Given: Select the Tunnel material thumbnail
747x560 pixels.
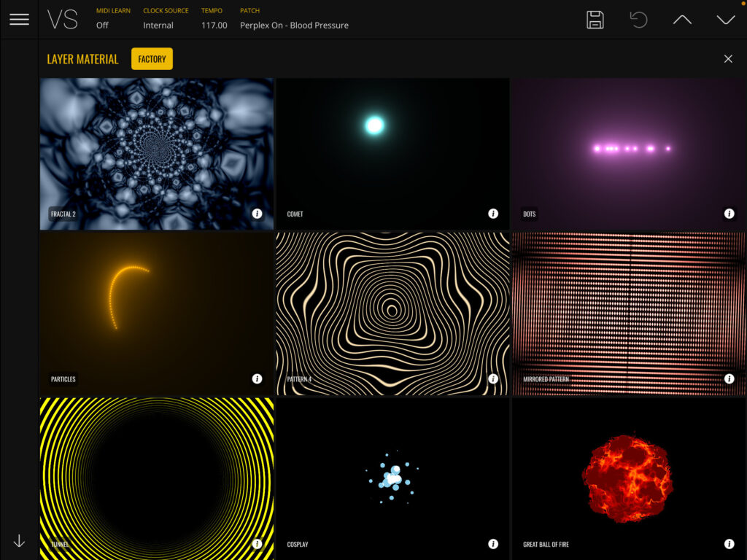Looking at the screenshot, I should tap(157, 478).
